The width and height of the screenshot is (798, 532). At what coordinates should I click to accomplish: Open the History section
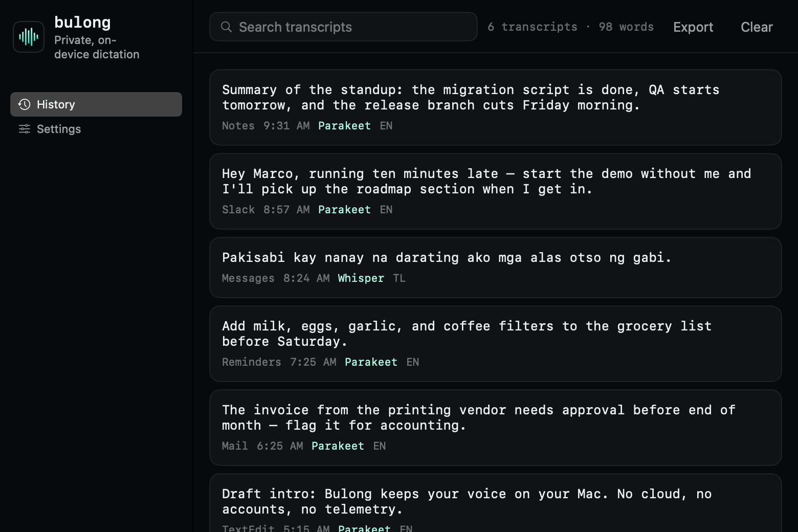(x=96, y=104)
